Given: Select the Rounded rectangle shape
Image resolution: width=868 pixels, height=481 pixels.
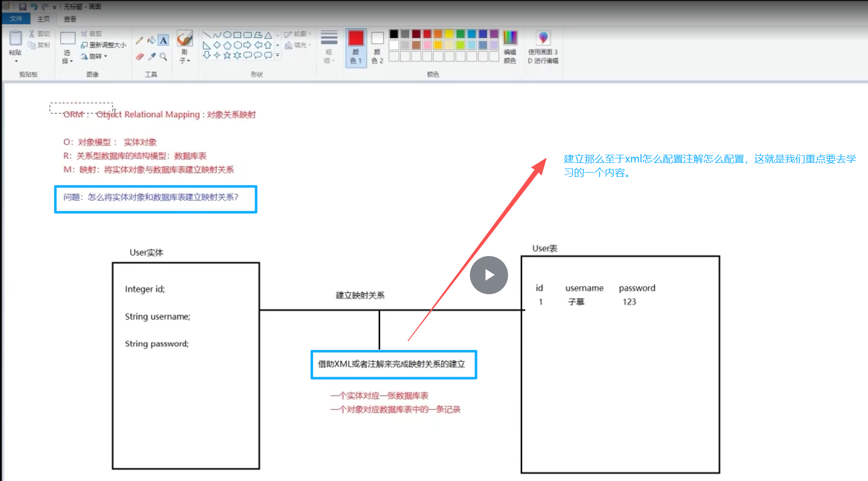Looking at the screenshot, I should (x=247, y=35).
